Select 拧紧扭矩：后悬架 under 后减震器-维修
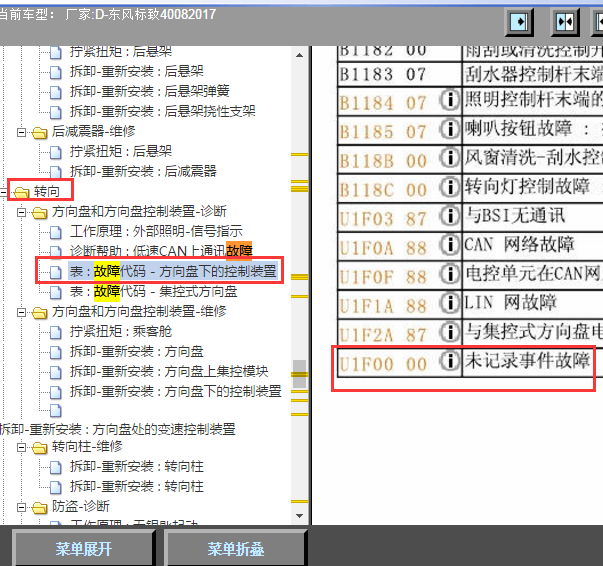 point(121,151)
